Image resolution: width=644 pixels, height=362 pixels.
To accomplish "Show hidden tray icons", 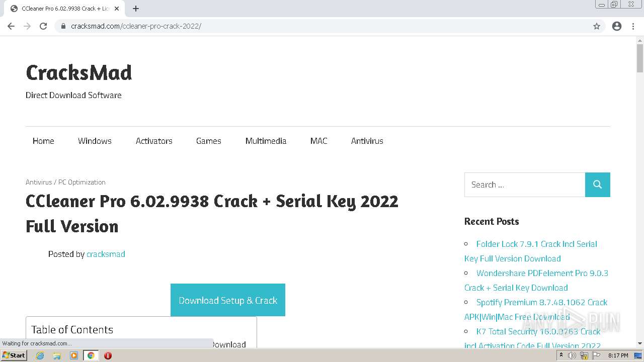I will [561, 355].
